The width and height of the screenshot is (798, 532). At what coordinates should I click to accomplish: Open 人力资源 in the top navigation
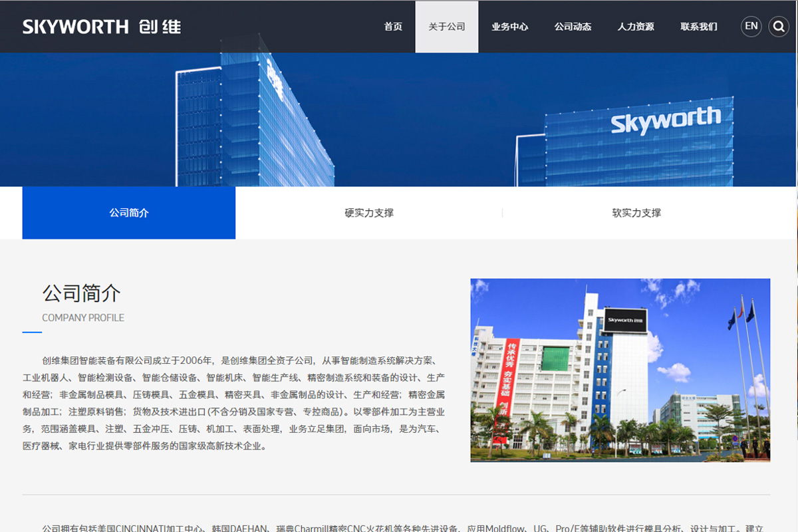[636, 27]
